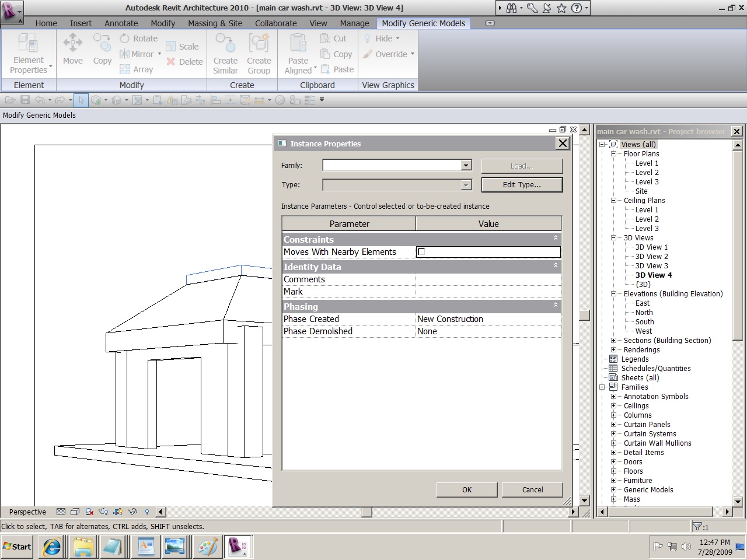Launch Internet Explorer from taskbar
This screenshot has height=560, width=747.
52,547
